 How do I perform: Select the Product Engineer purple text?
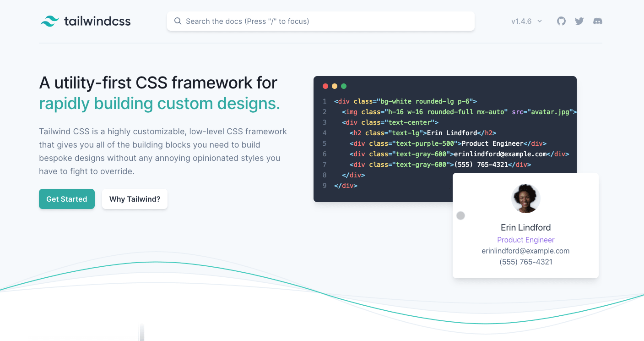point(525,240)
